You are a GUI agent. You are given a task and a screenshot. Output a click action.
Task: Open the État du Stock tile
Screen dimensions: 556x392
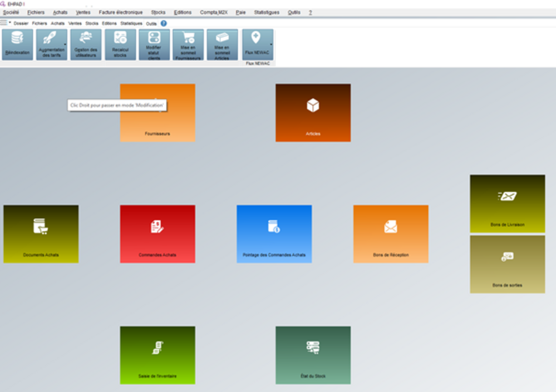point(313,355)
